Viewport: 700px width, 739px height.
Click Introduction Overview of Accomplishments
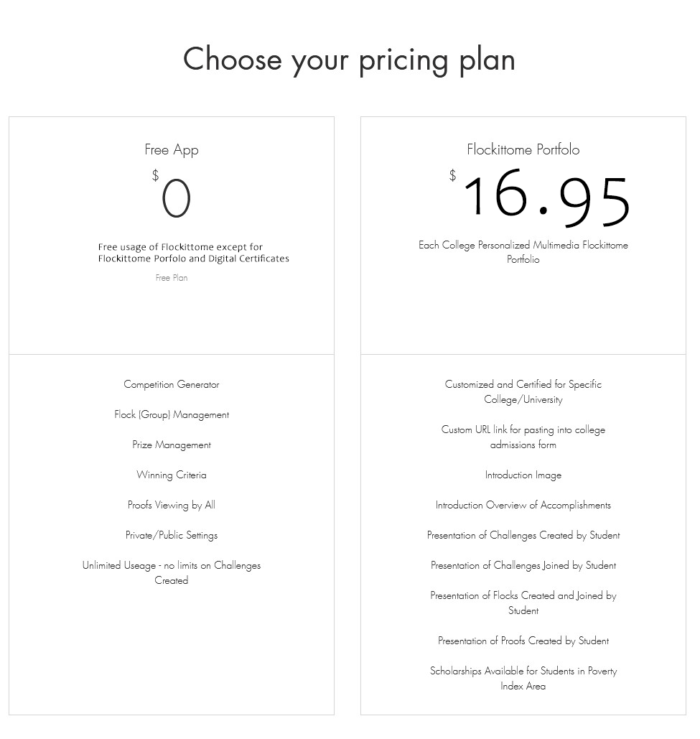(523, 505)
